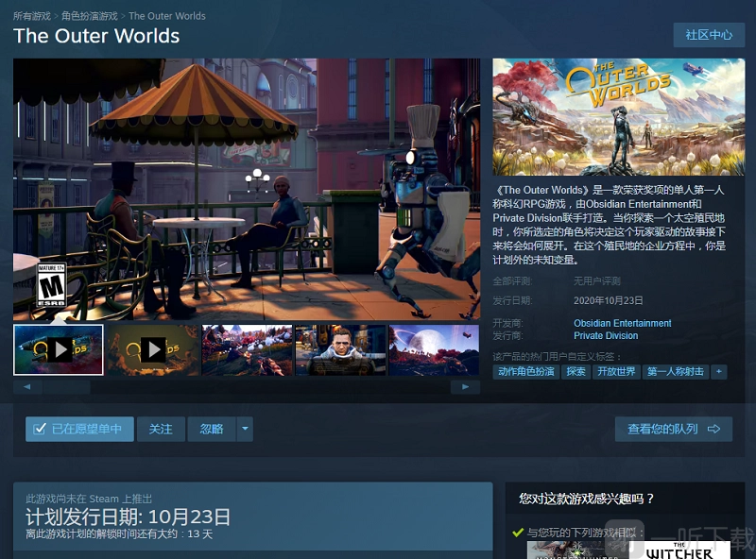Toggle 忽略 ignore button

click(x=212, y=429)
